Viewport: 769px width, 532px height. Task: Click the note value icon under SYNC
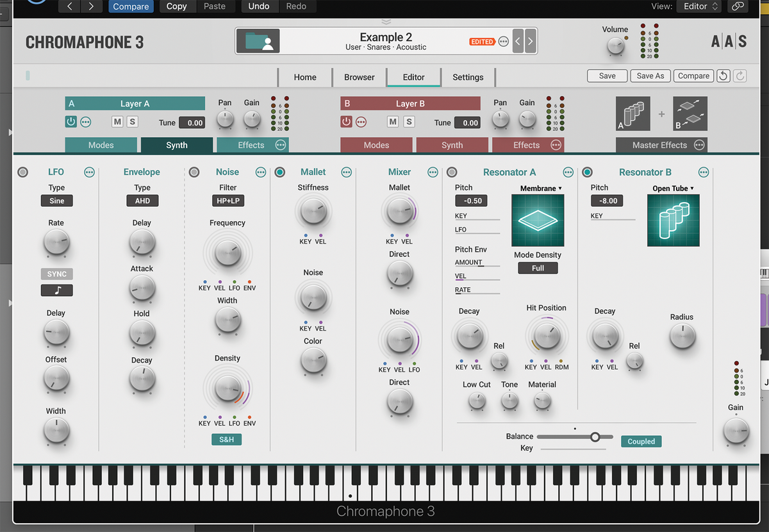pos(56,290)
